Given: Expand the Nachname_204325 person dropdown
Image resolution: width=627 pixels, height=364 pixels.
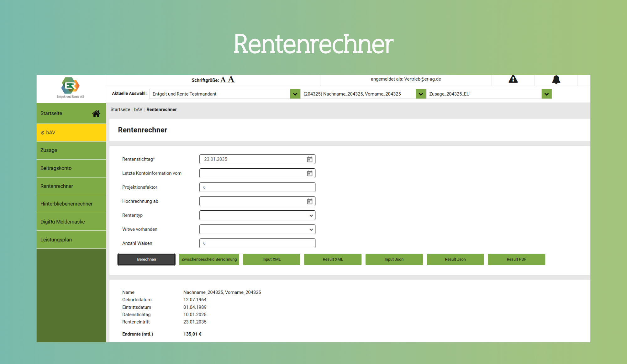Looking at the screenshot, I should coord(421,94).
